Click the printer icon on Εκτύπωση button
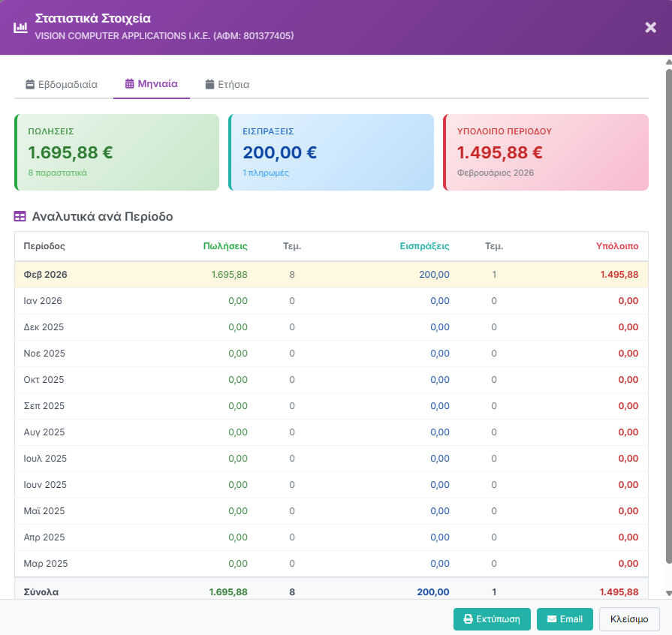 (x=468, y=619)
